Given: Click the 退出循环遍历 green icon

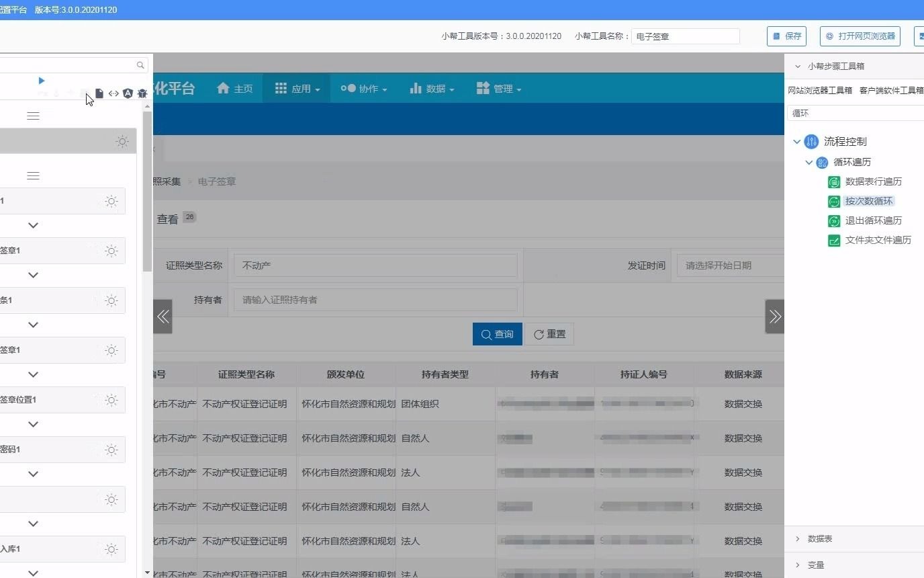Looking at the screenshot, I should 834,220.
